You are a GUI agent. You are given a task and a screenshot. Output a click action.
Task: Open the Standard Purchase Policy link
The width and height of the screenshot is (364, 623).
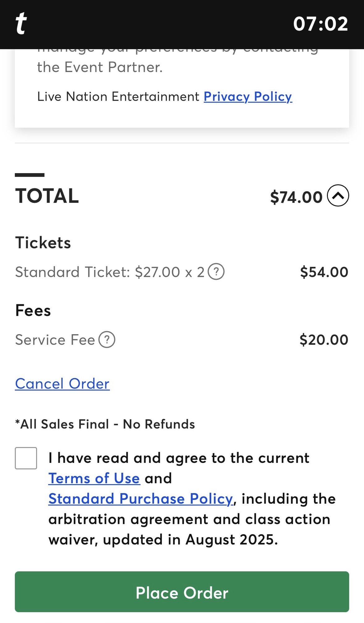coord(141,499)
